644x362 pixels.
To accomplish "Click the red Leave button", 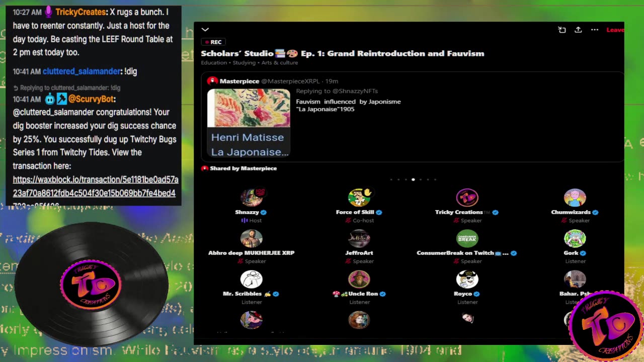I will tap(615, 30).
